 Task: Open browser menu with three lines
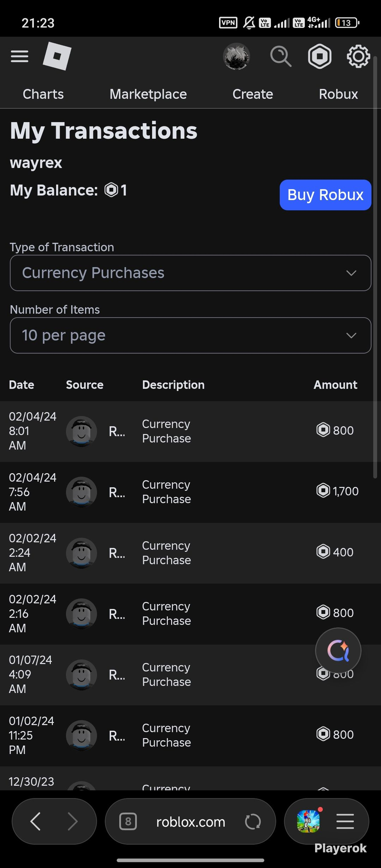[345, 821]
